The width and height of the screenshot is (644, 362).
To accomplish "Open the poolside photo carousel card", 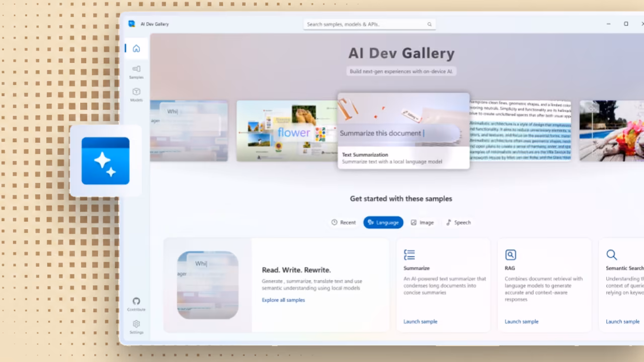I will point(612,131).
